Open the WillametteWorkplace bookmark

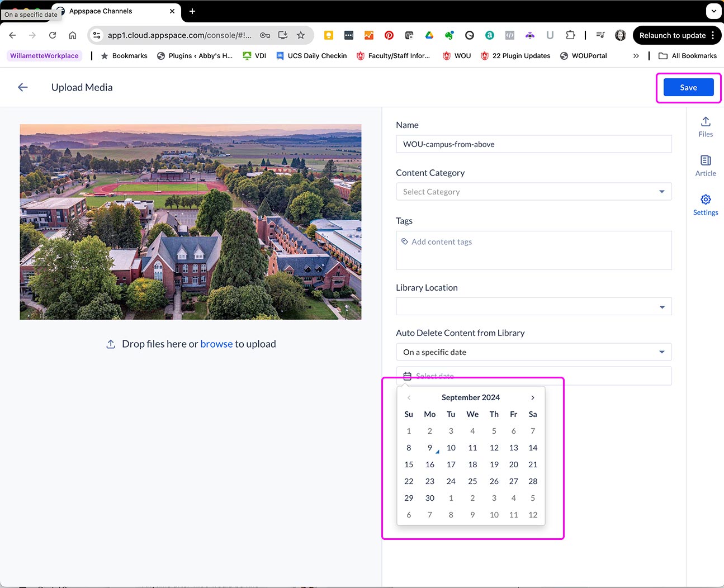(44, 56)
